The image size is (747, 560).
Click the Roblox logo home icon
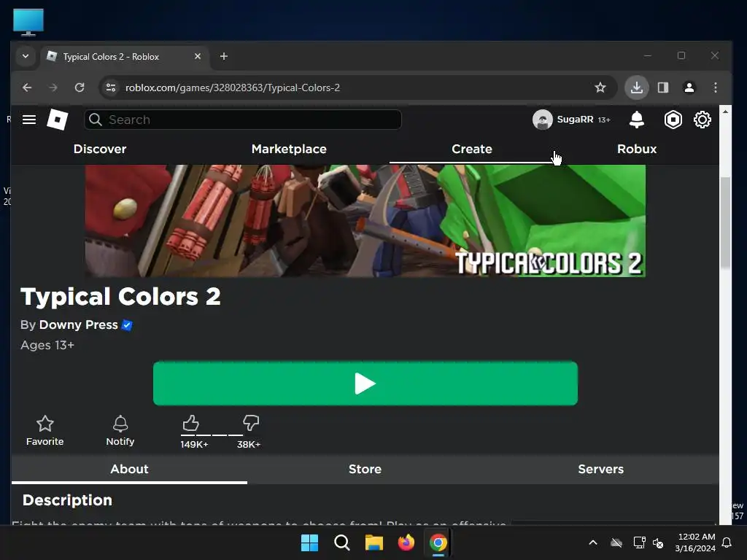point(57,120)
